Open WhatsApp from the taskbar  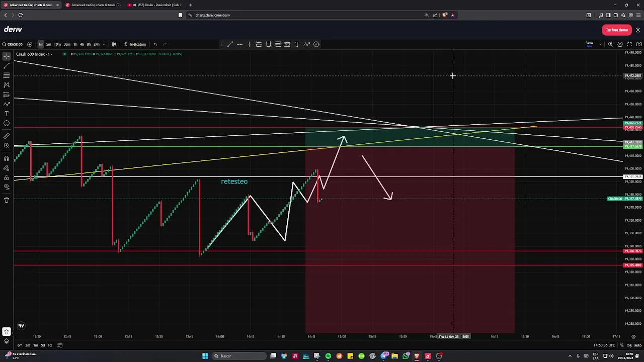click(x=406, y=356)
